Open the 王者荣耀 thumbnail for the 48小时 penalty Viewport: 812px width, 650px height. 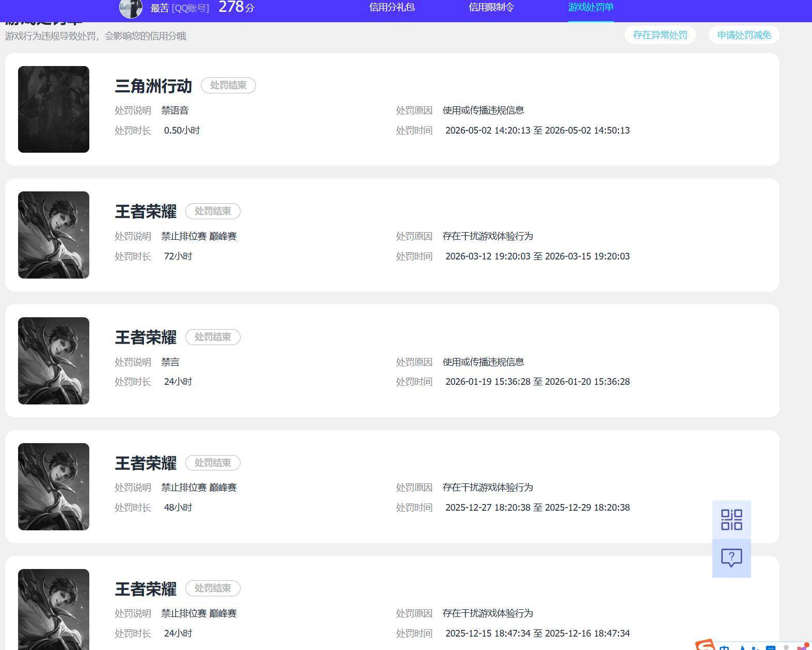[x=54, y=486]
